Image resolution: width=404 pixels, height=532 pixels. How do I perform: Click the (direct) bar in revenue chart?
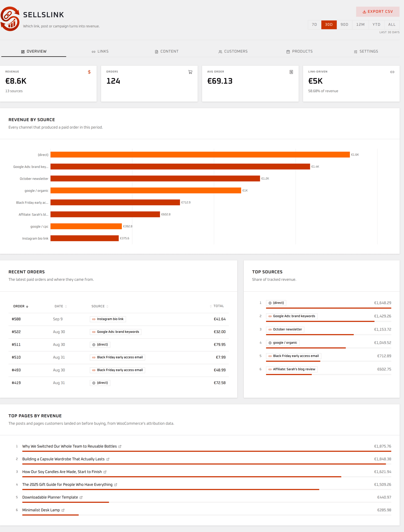pos(200,155)
